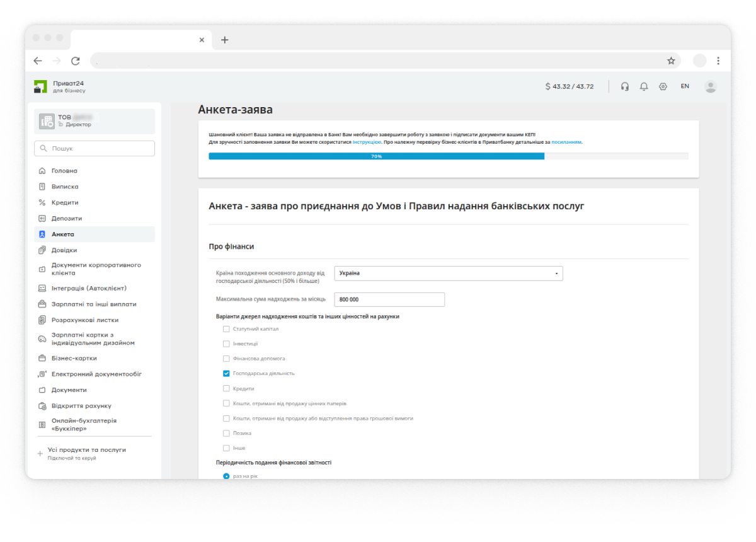756x542 pixels.
Task: Click the maximum monthly amount field
Action: coord(389,299)
